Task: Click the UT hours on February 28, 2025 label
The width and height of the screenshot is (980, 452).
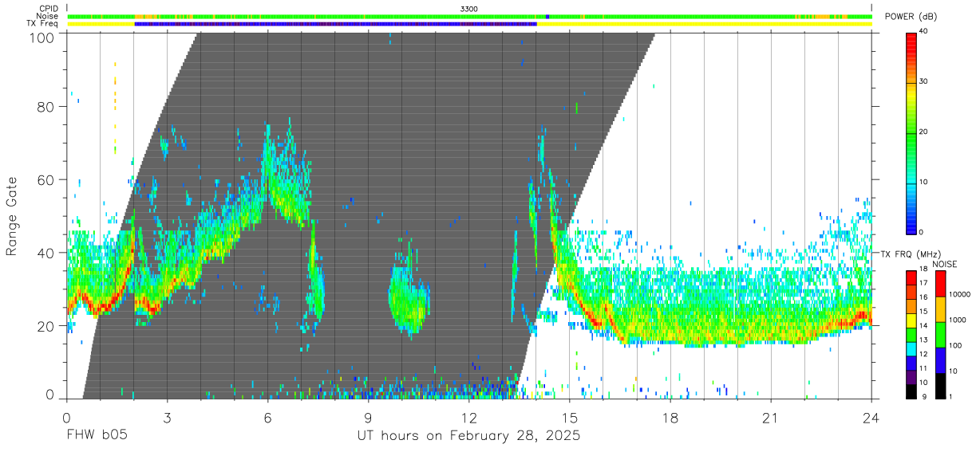Action: (468, 436)
